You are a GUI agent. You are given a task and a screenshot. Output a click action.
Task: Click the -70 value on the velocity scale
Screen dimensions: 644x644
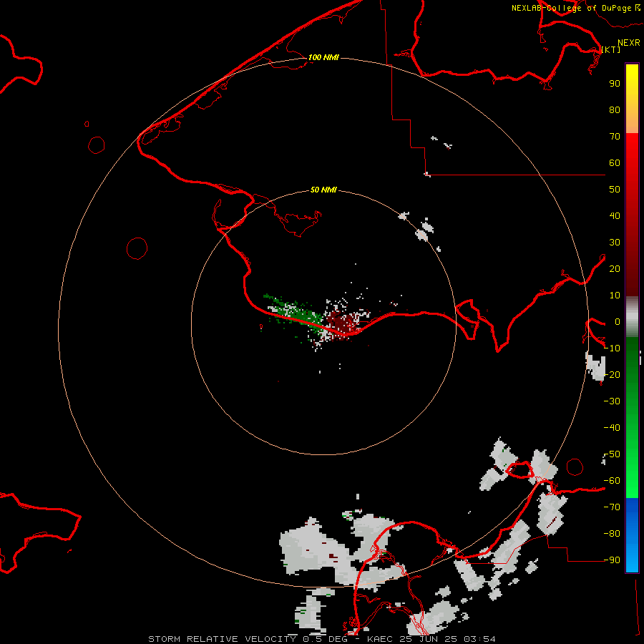click(x=612, y=507)
